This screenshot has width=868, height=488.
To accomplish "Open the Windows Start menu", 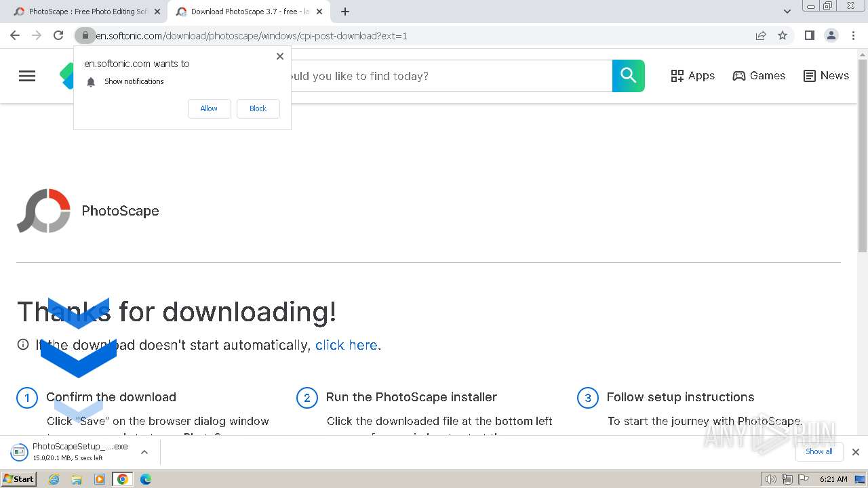I will [x=19, y=479].
